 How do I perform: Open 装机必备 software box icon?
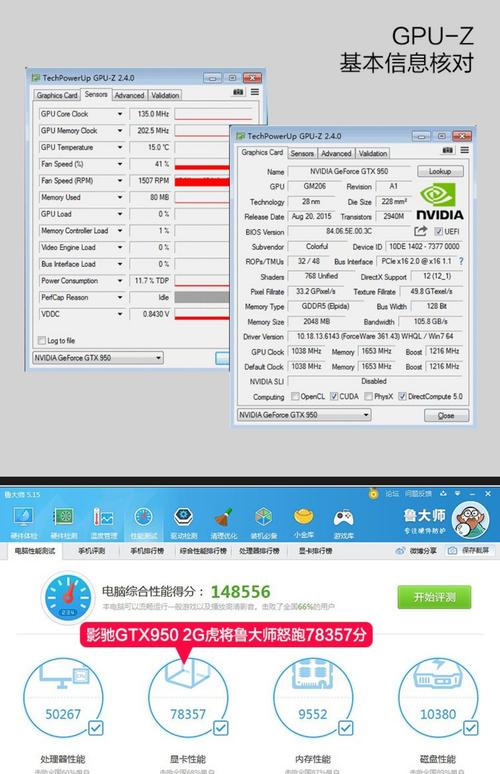(x=264, y=522)
